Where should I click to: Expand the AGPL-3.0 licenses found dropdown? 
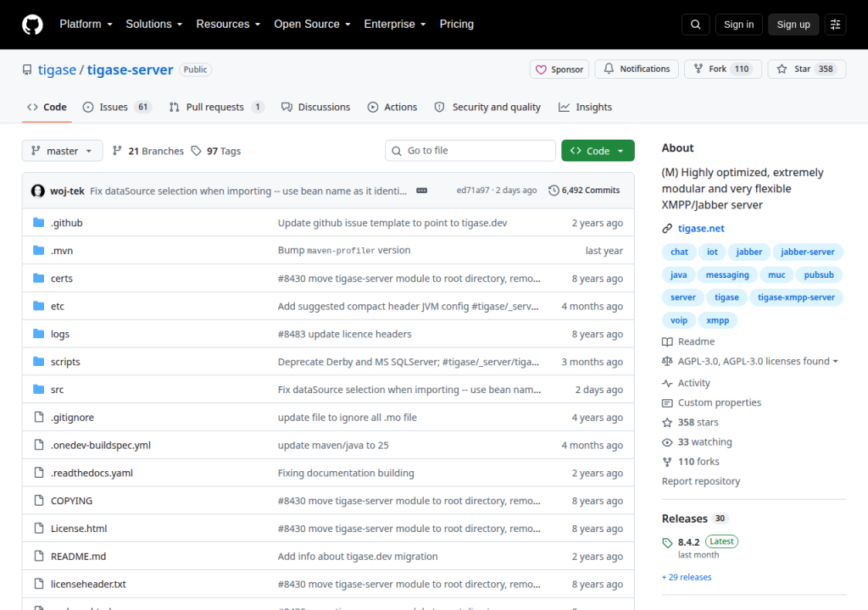(758, 362)
